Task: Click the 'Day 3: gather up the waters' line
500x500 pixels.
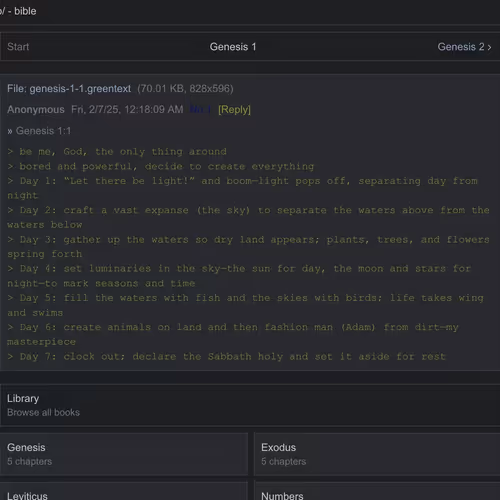Action: tap(248, 247)
